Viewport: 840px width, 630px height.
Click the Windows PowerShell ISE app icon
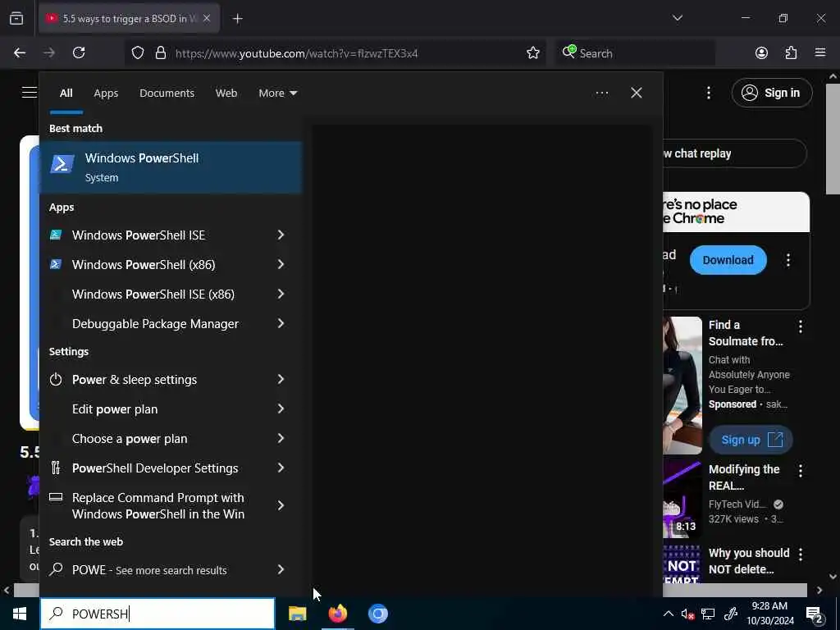pyautogui.click(x=56, y=235)
